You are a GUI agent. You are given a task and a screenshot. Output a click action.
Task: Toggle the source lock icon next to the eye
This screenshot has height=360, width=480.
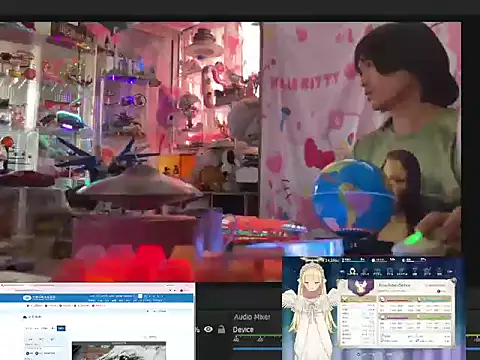click(221, 329)
